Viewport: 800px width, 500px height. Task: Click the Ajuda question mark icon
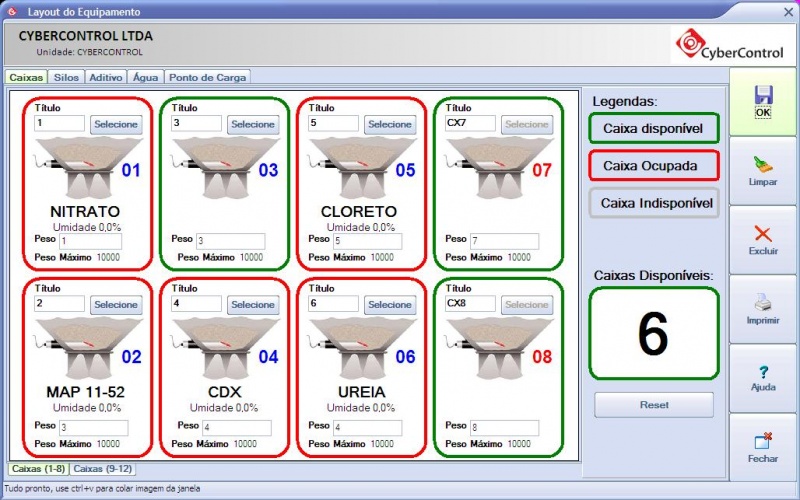[x=763, y=371]
